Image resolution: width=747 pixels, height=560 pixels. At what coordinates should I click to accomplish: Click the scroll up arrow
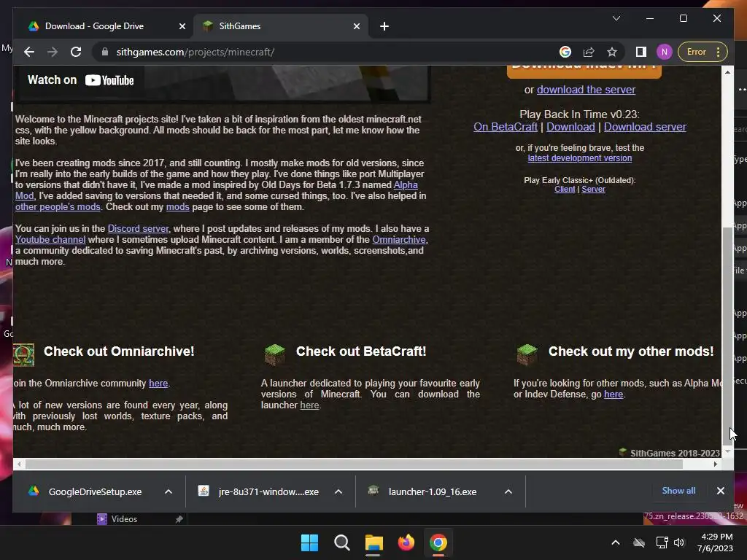click(727, 72)
